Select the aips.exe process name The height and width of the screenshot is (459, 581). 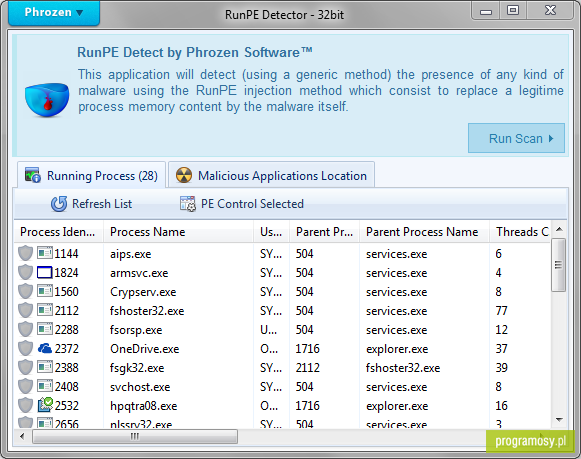[130, 254]
